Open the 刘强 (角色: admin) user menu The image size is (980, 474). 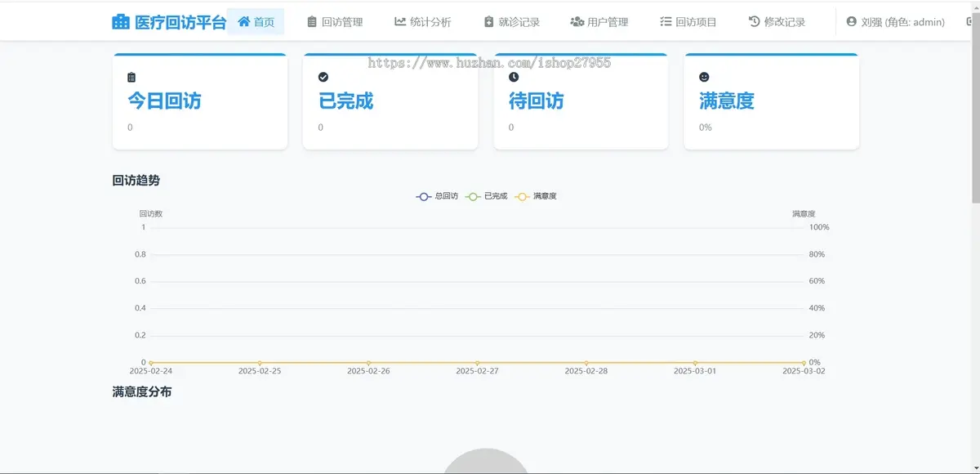(896, 22)
